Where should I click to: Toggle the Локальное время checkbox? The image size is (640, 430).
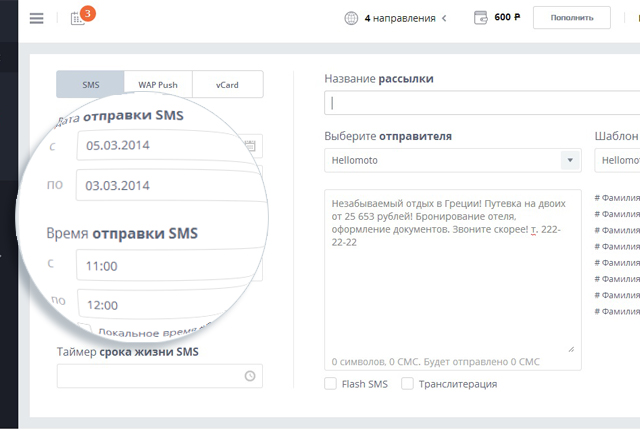[85, 328]
